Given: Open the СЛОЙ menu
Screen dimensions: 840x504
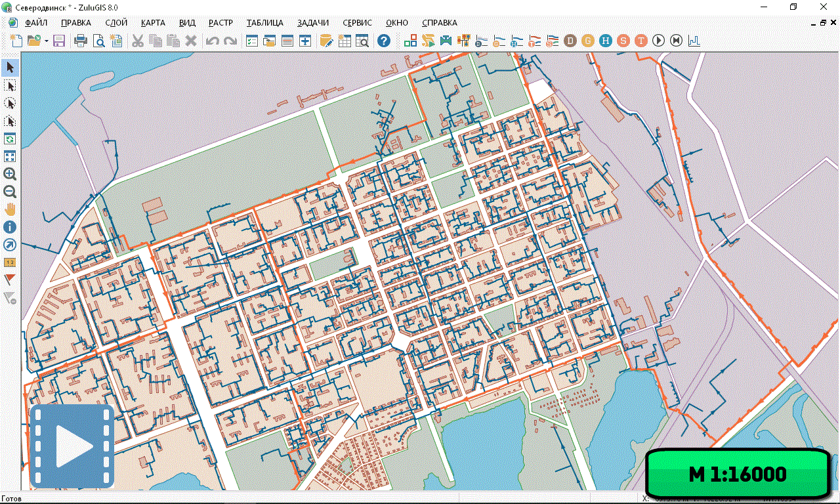Looking at the screenshot, I should pos(116,23).
